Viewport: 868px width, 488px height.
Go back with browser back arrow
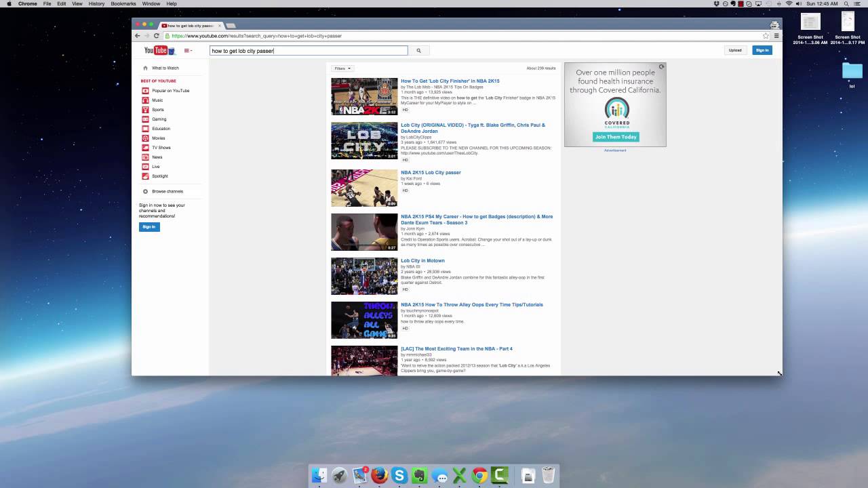click(x=138, y=36)
